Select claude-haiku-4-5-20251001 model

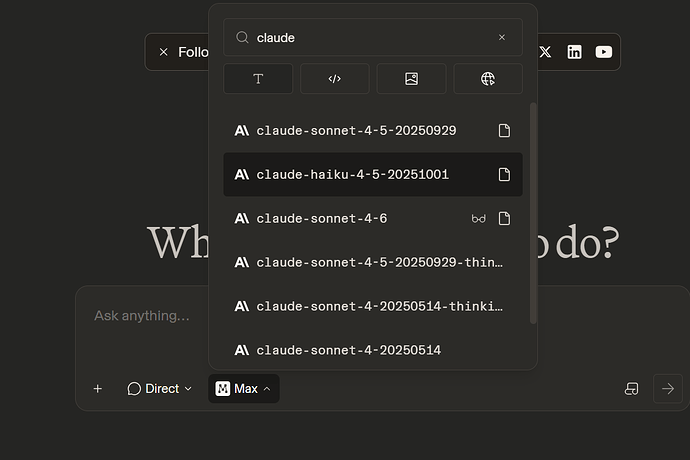tap(373, 175)
